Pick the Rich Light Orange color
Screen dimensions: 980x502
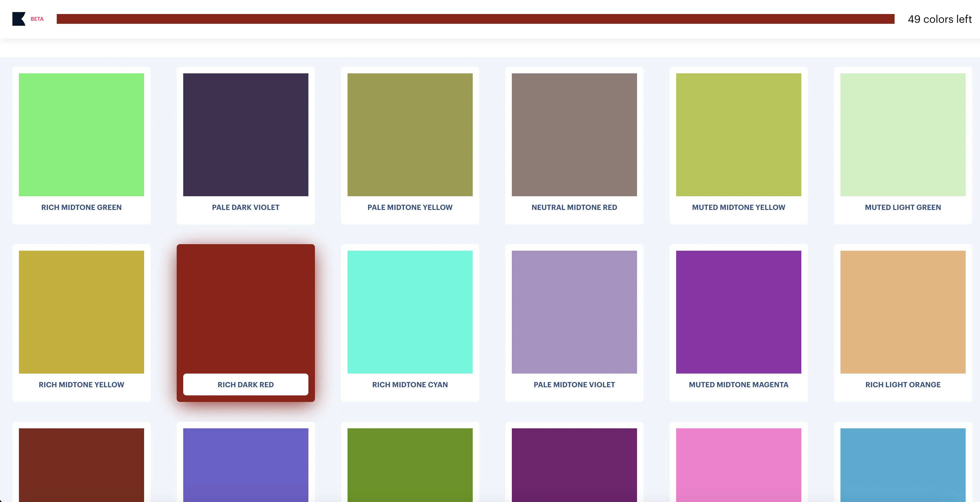pyautogui.click(x=903, y=312)
